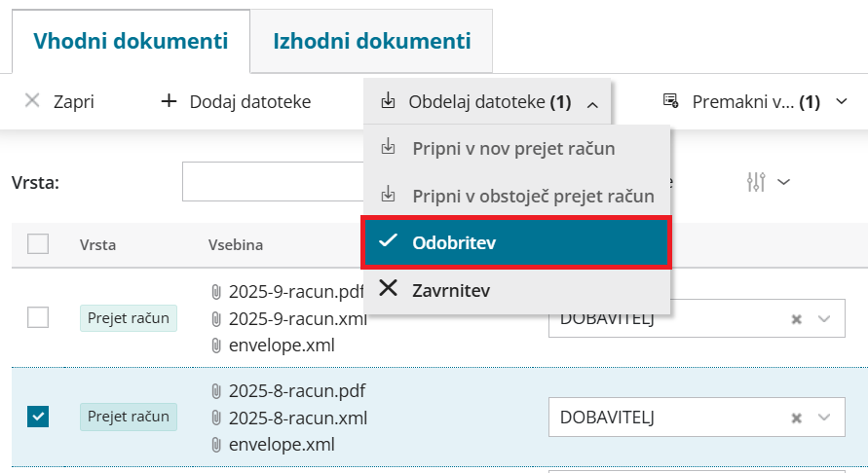The height and width of the screenshot is (473, 868).
Task: Click the X icon of Zapri
Action: (x=32, y=100)
